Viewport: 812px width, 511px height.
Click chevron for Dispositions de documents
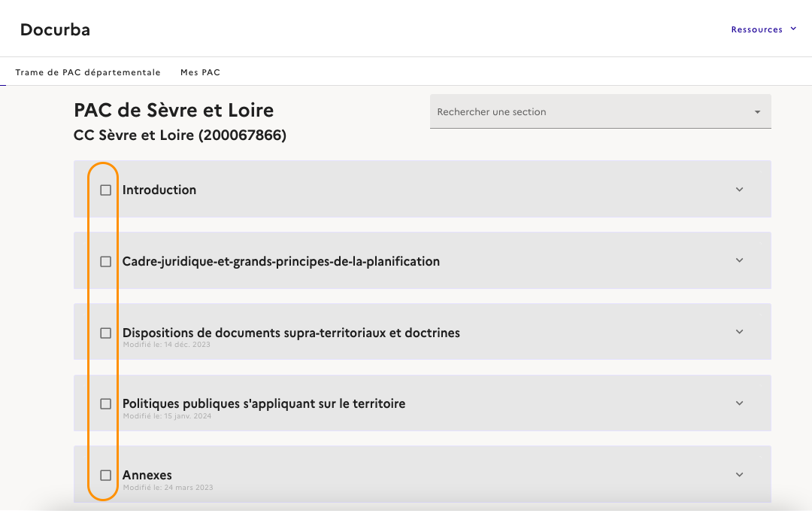point(739,332)
